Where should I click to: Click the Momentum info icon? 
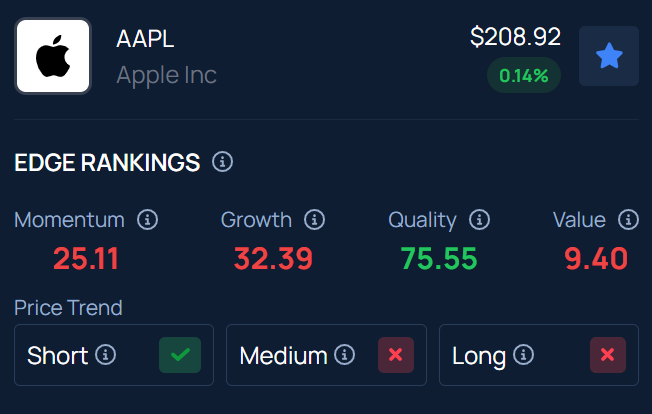[x=148, y=220]
